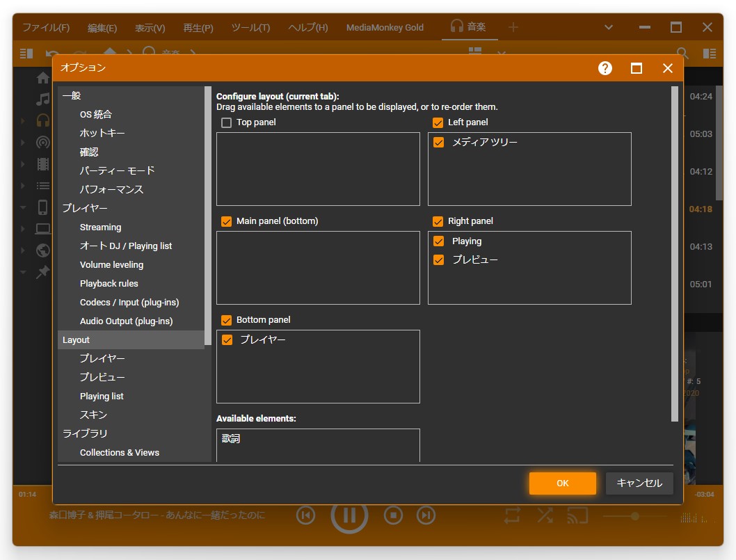Open the podcasts broadcast icon

pyautogui.click(x=42, y=142)
